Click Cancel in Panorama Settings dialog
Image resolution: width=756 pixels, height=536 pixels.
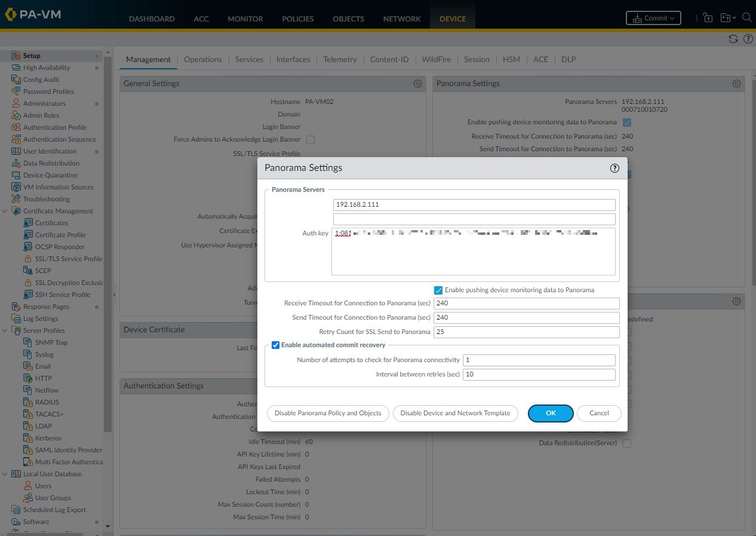[599, 413]
